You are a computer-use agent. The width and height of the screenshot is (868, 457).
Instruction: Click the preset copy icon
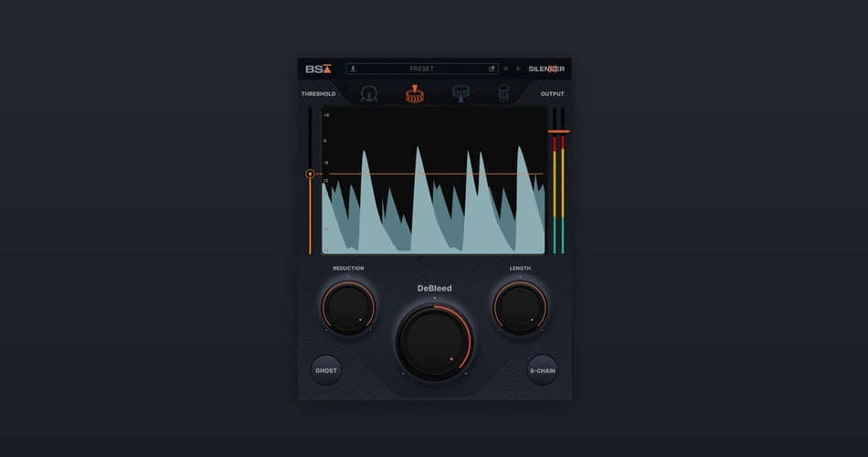[492, 69]
